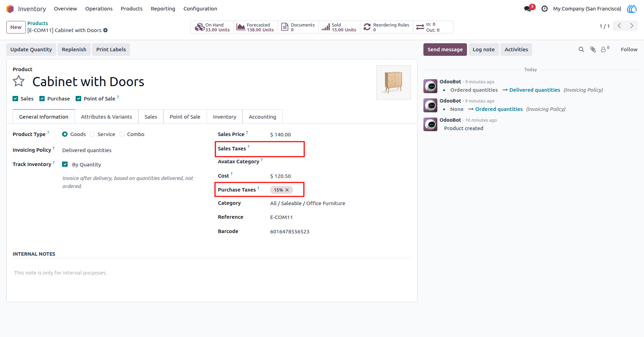
Task: Open the activities clock icon
Action: (x=544, y=9)
